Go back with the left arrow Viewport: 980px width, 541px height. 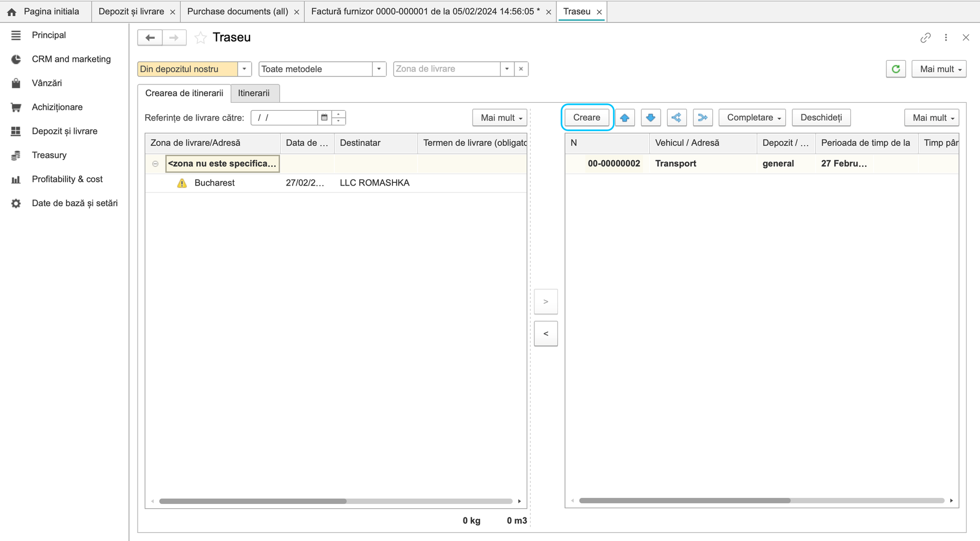(150, 38)
